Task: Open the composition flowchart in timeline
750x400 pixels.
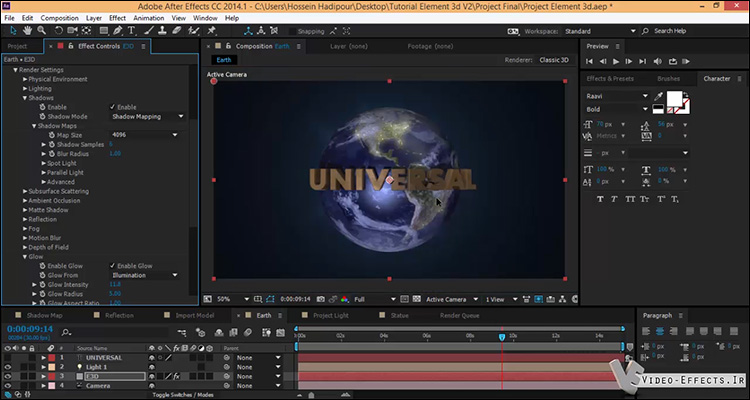Action: pos(182,332)
